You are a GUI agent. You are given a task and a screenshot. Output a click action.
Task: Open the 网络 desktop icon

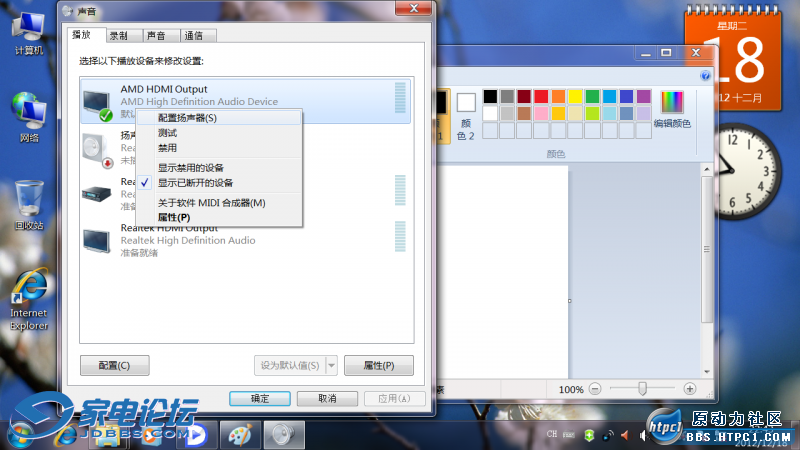pos(29,117)
